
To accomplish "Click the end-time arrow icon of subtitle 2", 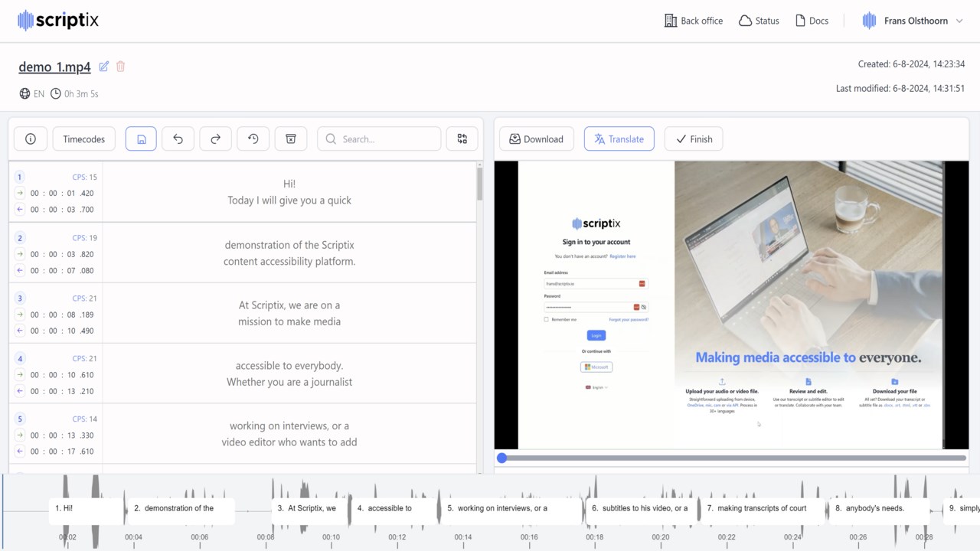I will 20,270.
